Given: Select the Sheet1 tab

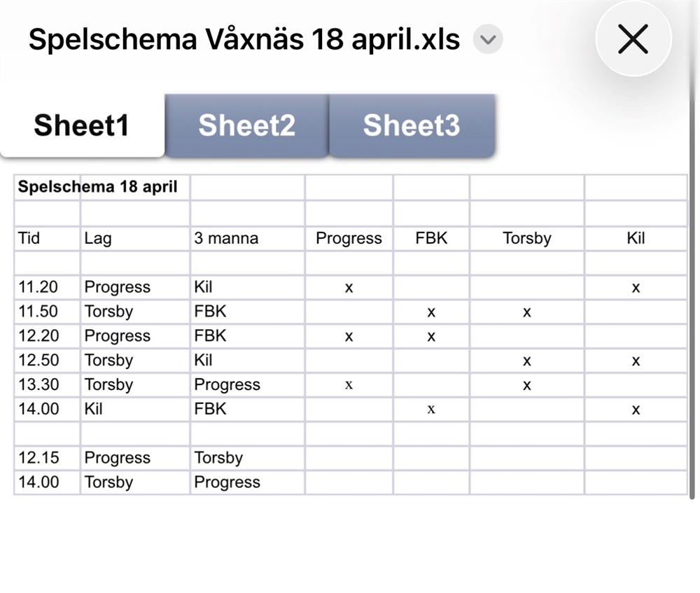Looking at the screenshot, I should coord(81,125).
